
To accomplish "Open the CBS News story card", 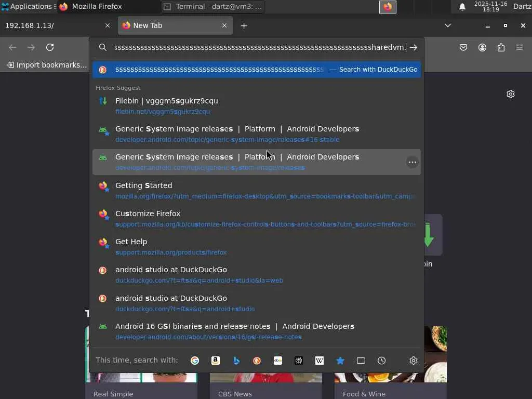I will (266, 386).
